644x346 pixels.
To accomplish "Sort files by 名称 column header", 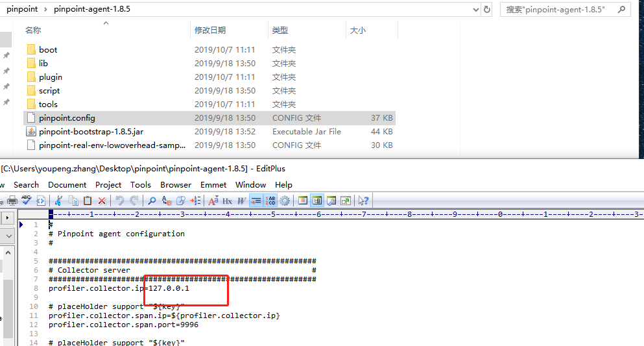I will [x=33, y=30].
